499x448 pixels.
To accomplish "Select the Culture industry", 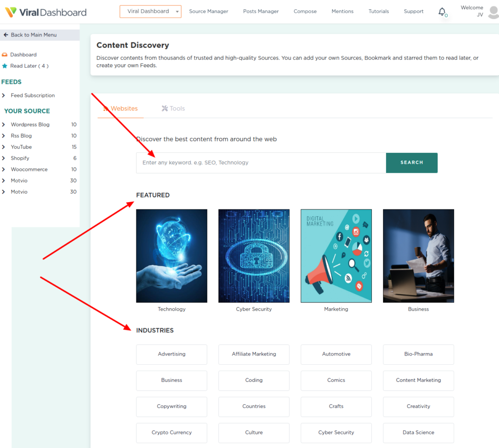I will coord(253,432).
